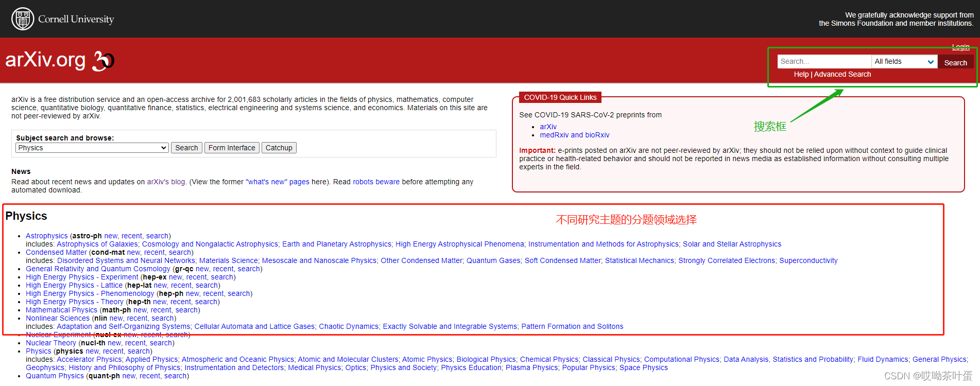
Task: Open Atmospheric and Oceanic Physics link
Action: 237,359
